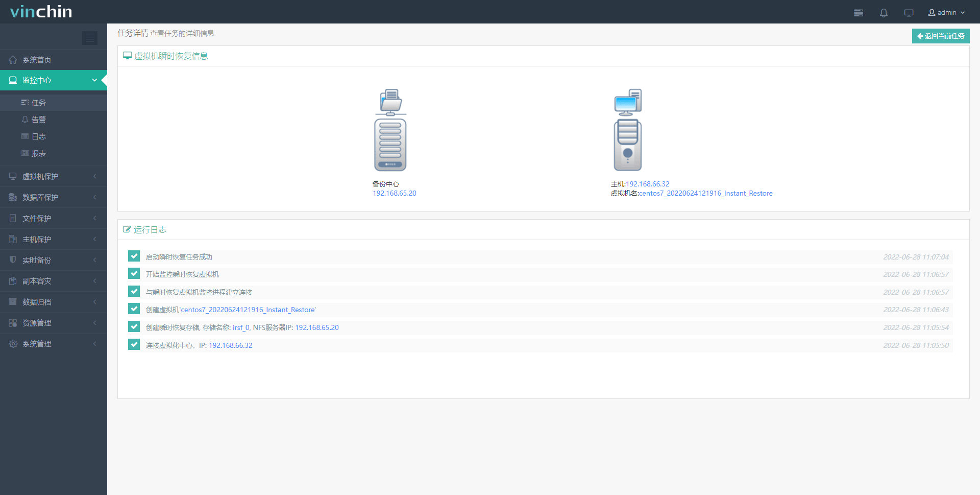The image size is (980, 495).
Task: Open the admin user menu
Action: (x=946, y=12)
